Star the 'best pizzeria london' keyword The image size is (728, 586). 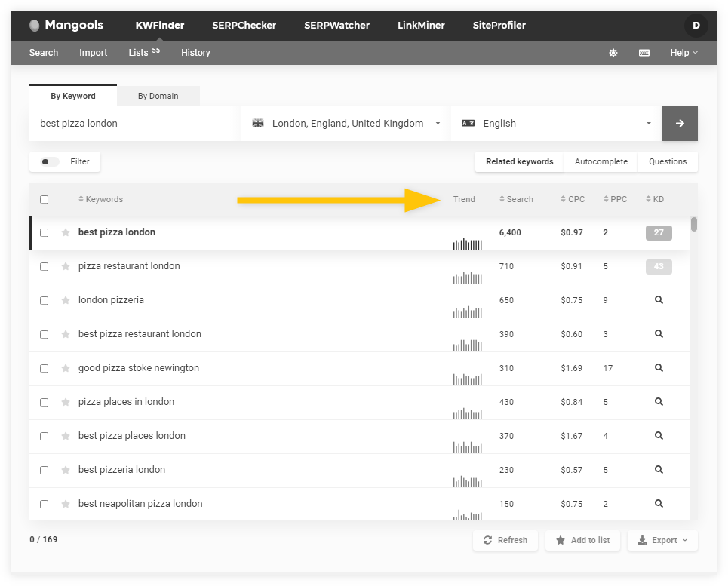(x=66, y=470)
